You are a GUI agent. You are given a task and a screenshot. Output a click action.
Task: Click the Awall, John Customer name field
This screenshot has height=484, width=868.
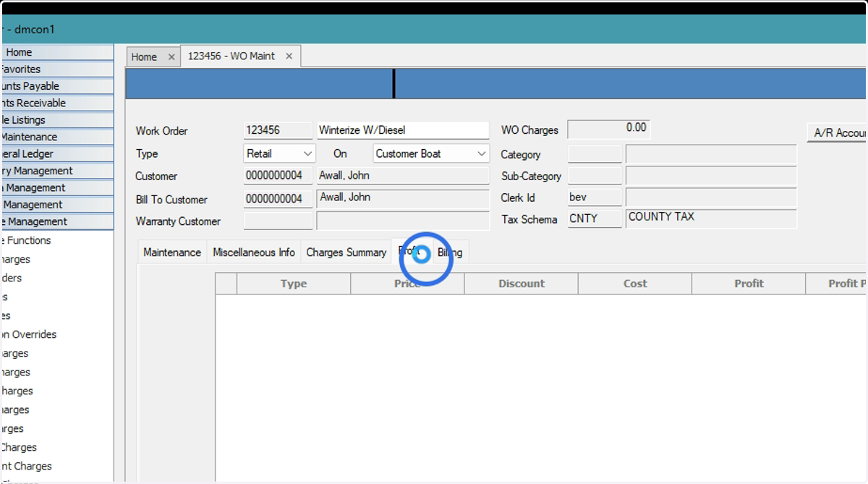[403, 176]
